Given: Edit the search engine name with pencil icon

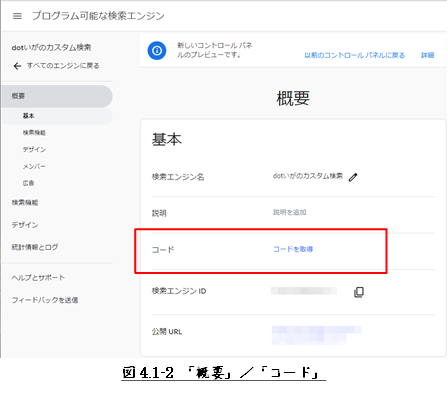Looking at the screenshot, I should pos(353,177).
